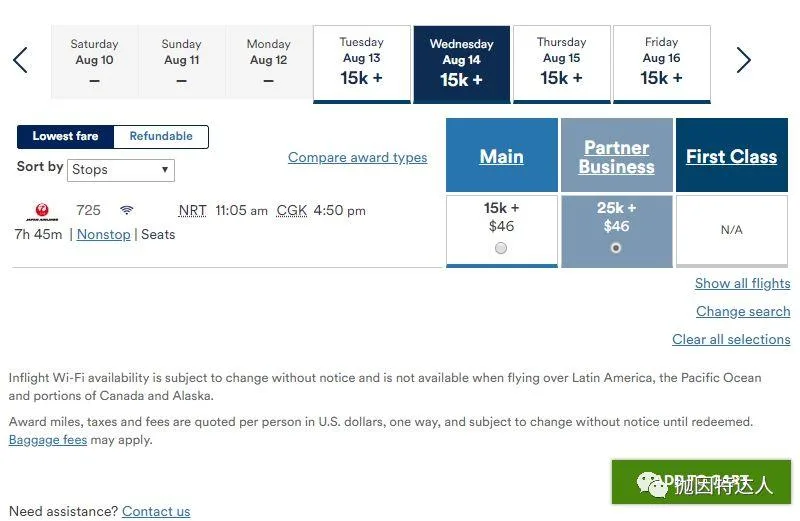
Task: Choose the Thursday Aug 15 date tab
Action: [562, 64]
